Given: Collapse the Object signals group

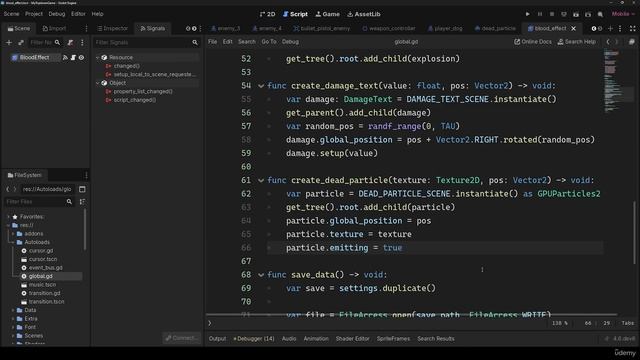Looking at the screenshot, I should pyautogui.click(x=98, y=83).
